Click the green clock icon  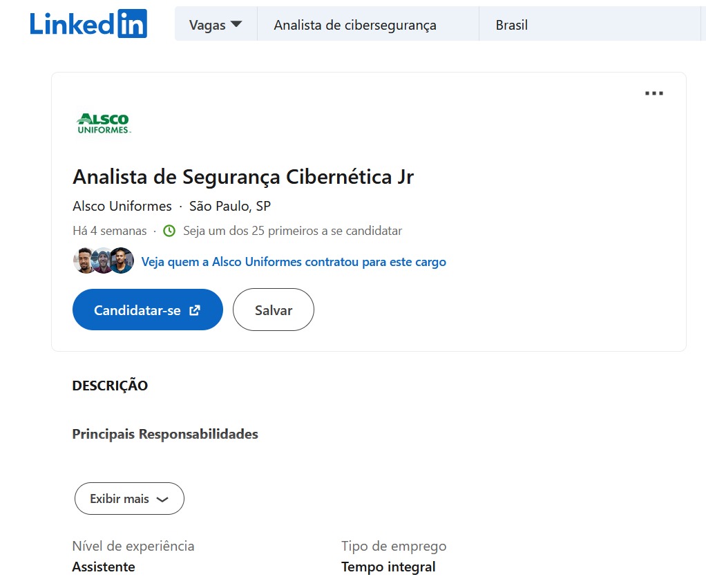169,231
